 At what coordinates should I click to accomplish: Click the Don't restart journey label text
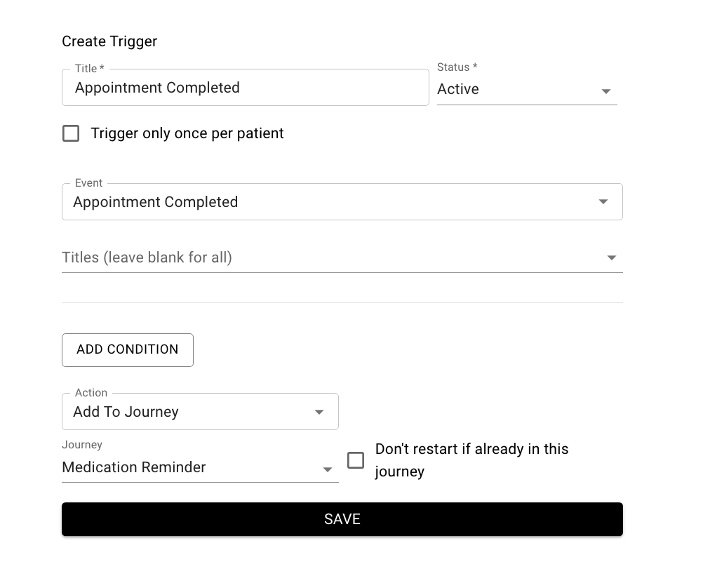pyautogui.click(x=472, y=460)
